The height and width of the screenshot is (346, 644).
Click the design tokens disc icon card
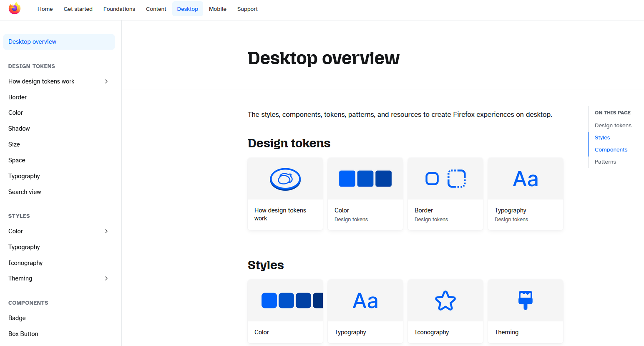tap(285, 179)
